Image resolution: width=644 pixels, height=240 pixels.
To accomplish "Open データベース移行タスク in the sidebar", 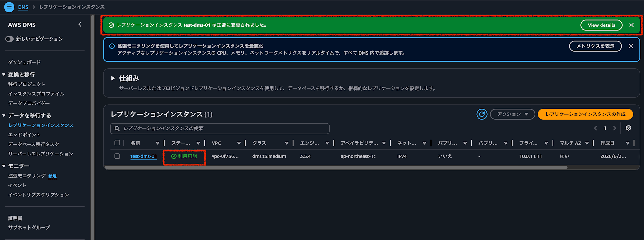I will 33,144.
